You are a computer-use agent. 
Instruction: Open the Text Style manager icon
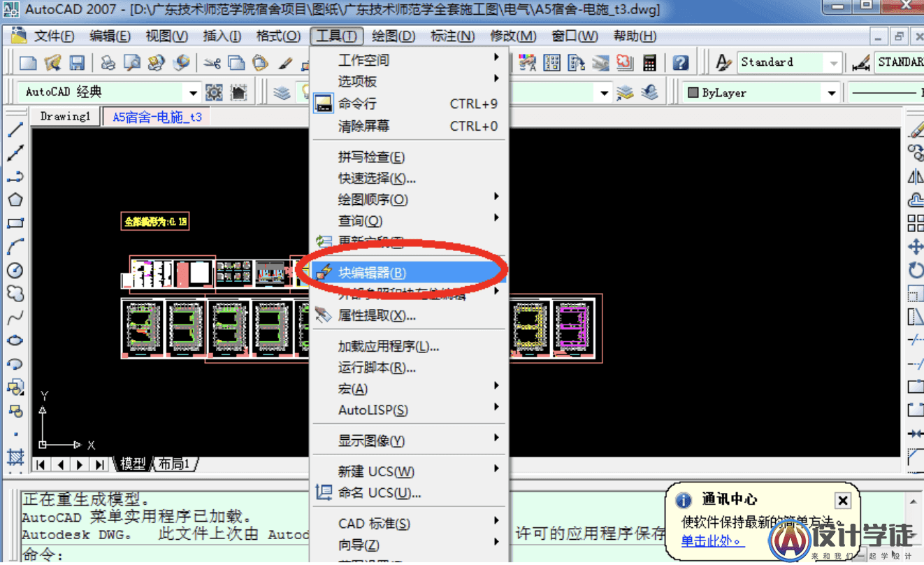coord(723,63)
